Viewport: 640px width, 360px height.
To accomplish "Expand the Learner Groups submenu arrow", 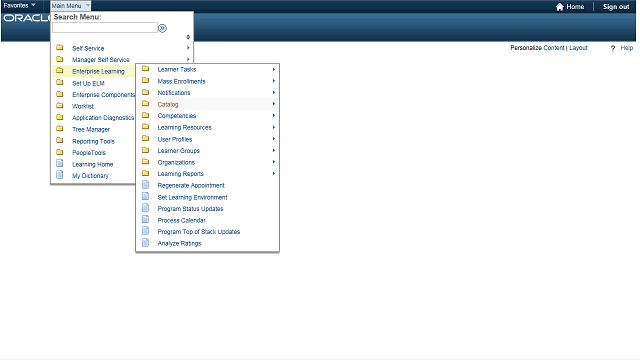I will click(274, 151).
